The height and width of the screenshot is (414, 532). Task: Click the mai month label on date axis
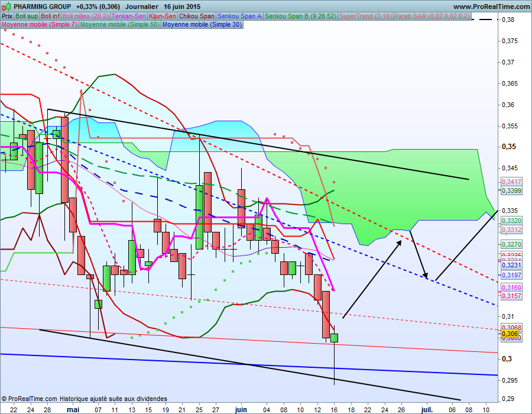point(73,410)
